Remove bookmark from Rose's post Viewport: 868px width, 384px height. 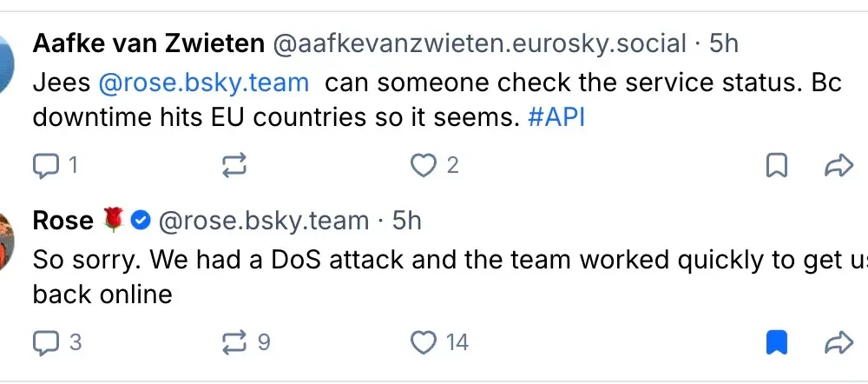point(777,343)
